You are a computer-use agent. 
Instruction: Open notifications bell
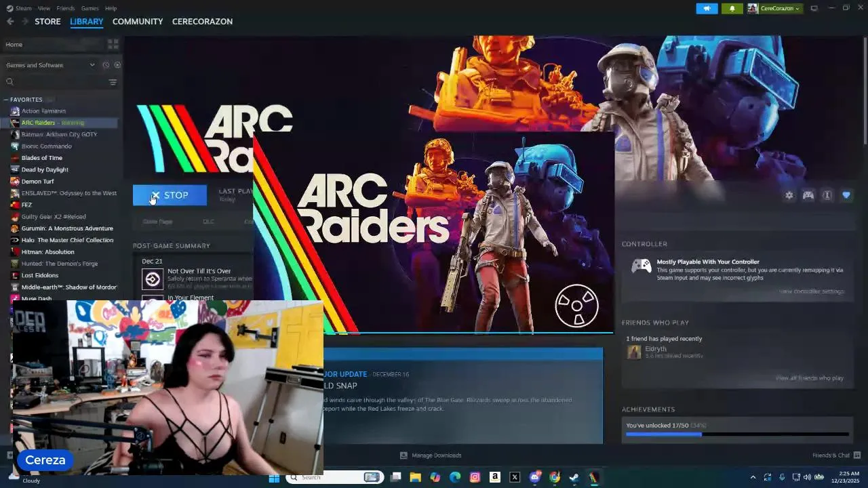(x=732, y=8)
